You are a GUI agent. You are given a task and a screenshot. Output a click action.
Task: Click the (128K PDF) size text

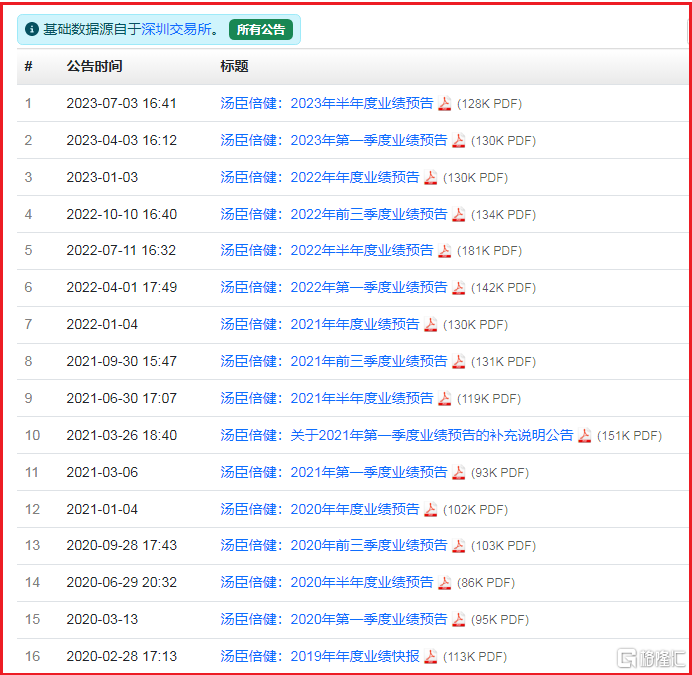click(489, 104)
